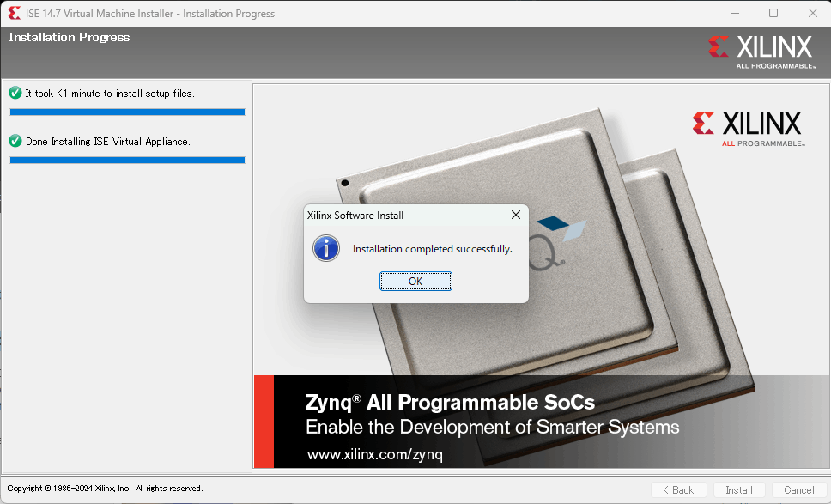The width and height of the screenshot is (831, 504).
Task: Click the www.xilinx.com/zynq text
Action: (x=374, y=454)
